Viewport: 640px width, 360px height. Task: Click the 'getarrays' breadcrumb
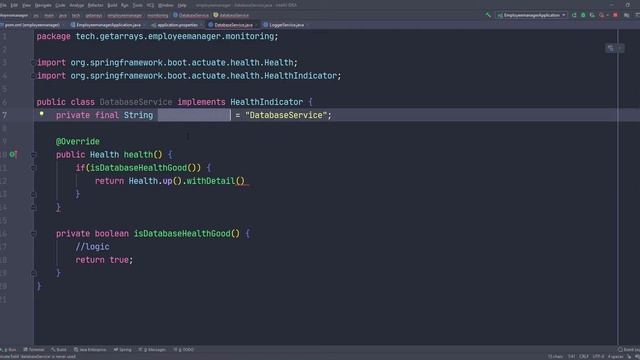[x=94, y=16]
